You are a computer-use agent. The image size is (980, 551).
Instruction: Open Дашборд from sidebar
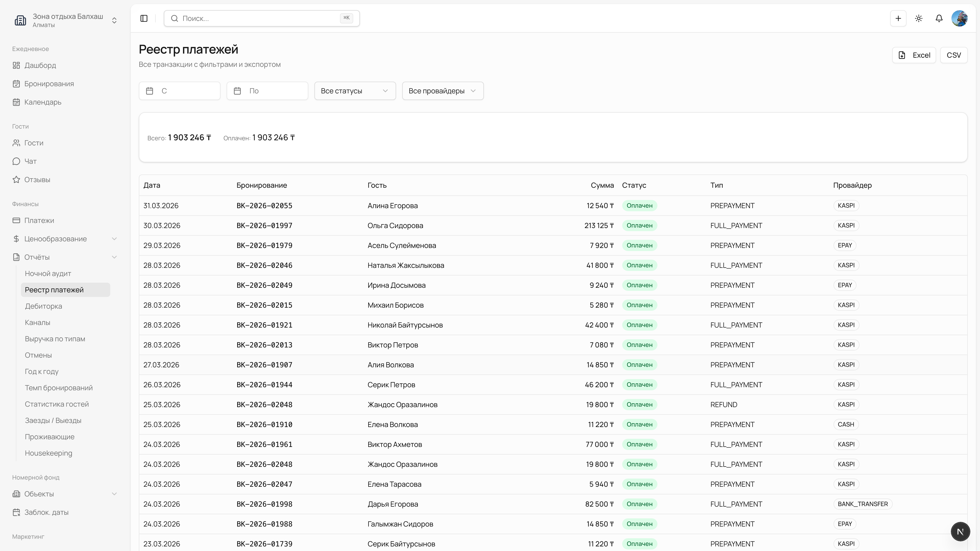coord(40,65)
